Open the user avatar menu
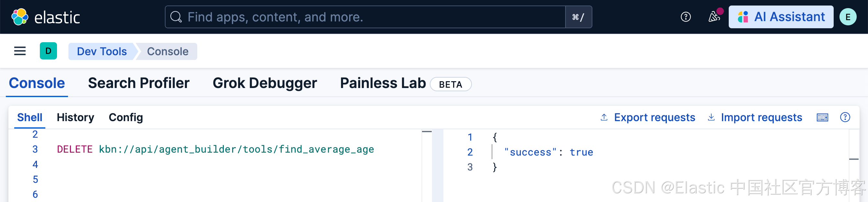This screenshot has width=868, height=202. click(848, 17)
